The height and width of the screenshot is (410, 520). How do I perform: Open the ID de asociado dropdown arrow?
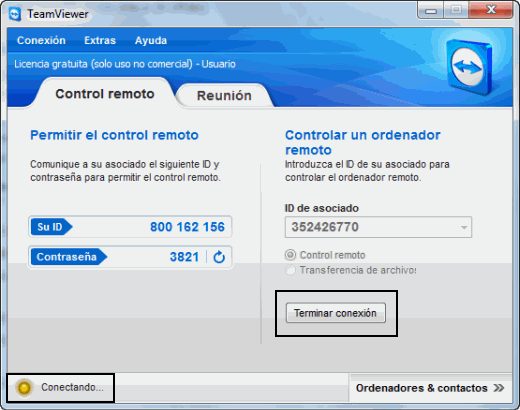coord(464,227)
